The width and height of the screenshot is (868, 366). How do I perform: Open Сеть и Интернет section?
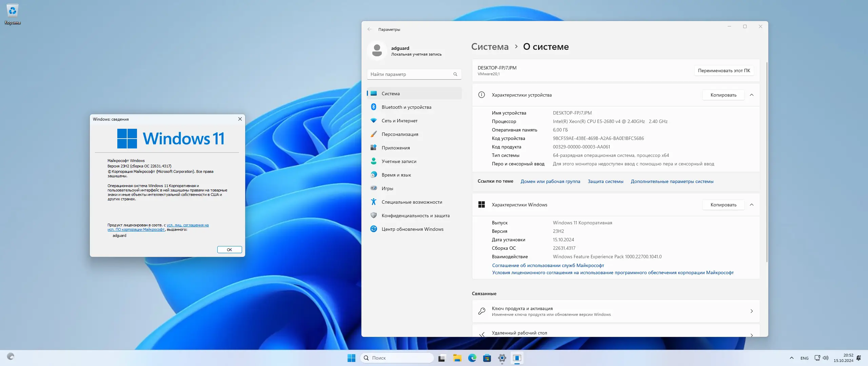tap(399, 121)
